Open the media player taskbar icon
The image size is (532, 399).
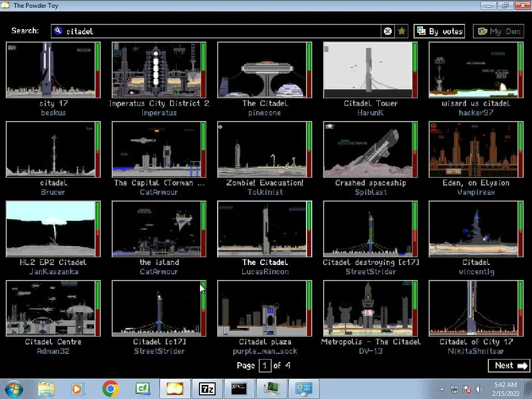(x=78, y=389)
